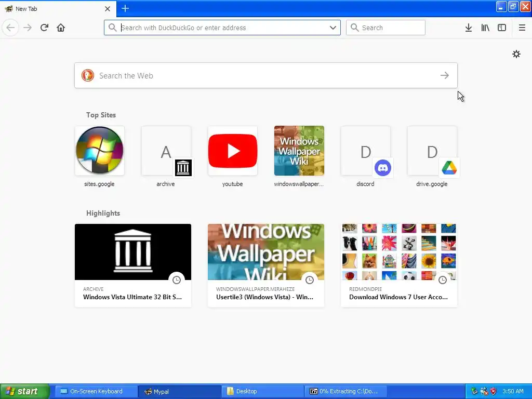The image size is (532, 399).
Task: Open the downloads arrow icon
Action: pos(469,28)
